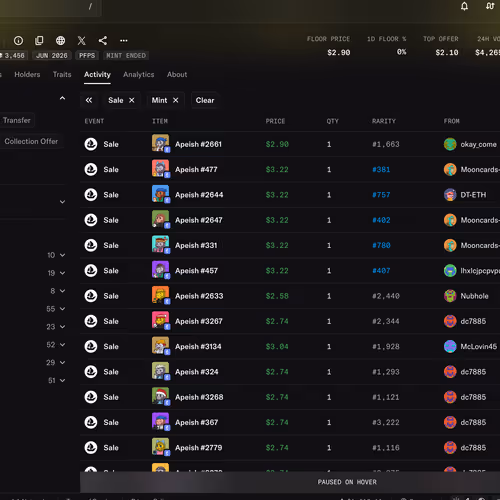Image resolution: width=500 pixels, height=500 pixels.
Task: Open Apeish #331 item link
Action: coord(196,245)
